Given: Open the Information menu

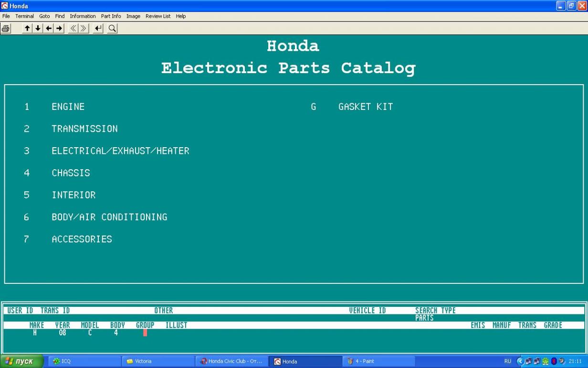Looking at the screenshot, I should (x=83, y=16).
